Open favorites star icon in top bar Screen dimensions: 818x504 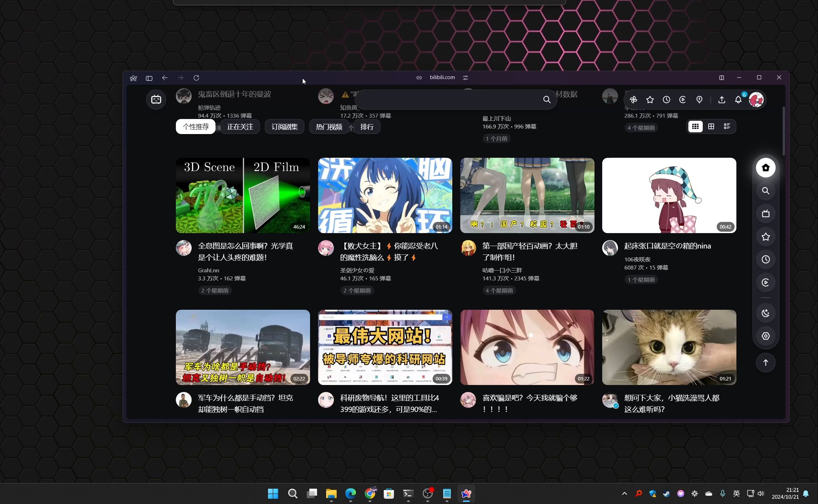coord(650,100)
